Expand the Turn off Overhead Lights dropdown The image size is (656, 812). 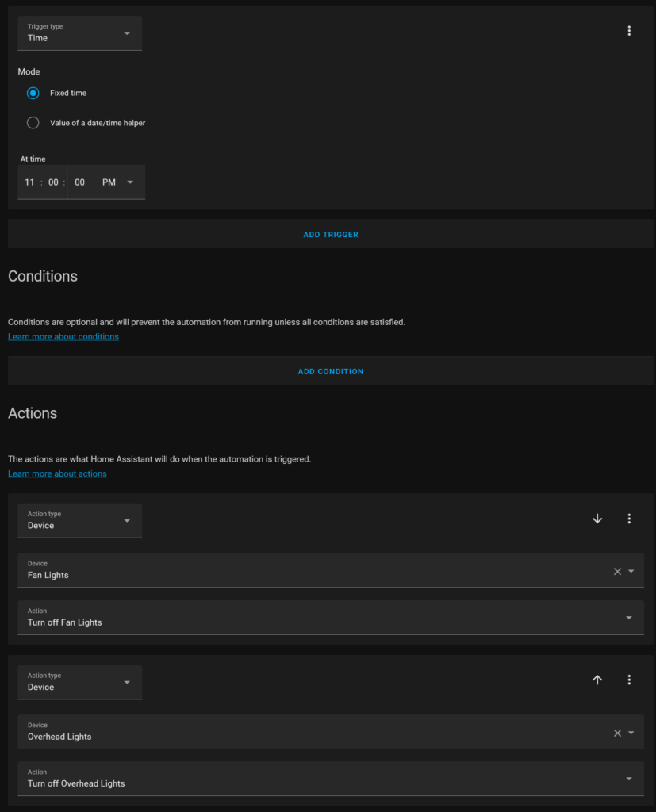coord(331,779)
